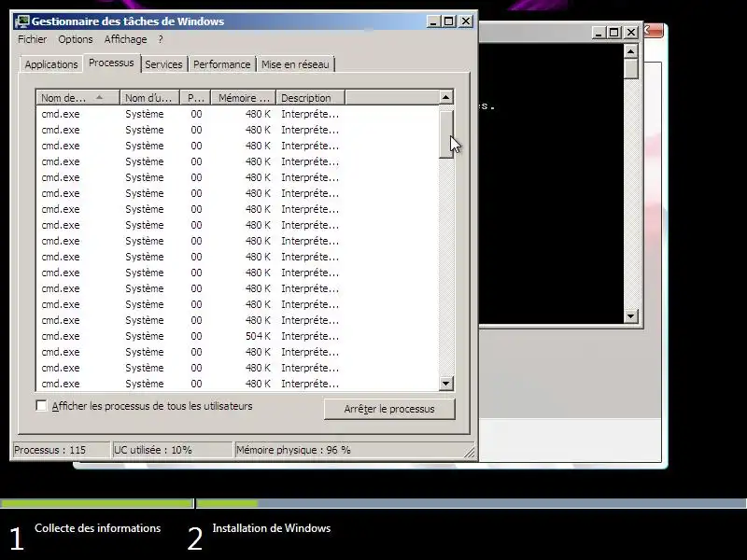The image size is (747, 560).
Task: Switch to the Services tab
Action: pyautogui.click(x=164, y=64)
